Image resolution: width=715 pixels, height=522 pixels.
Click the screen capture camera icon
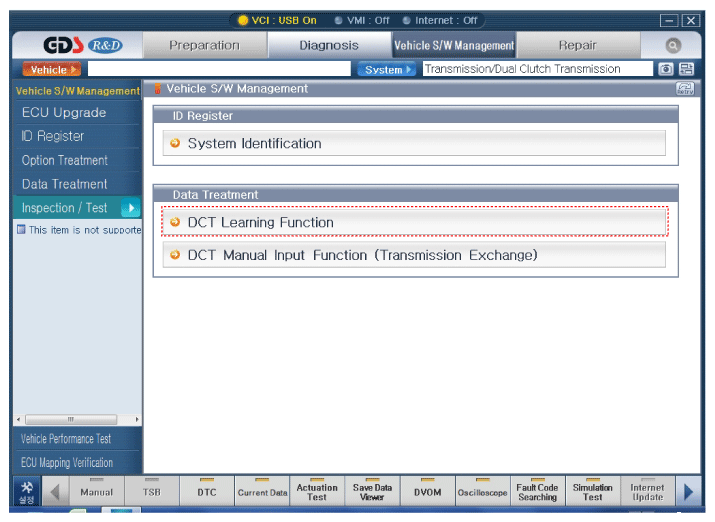coord(666,70)
